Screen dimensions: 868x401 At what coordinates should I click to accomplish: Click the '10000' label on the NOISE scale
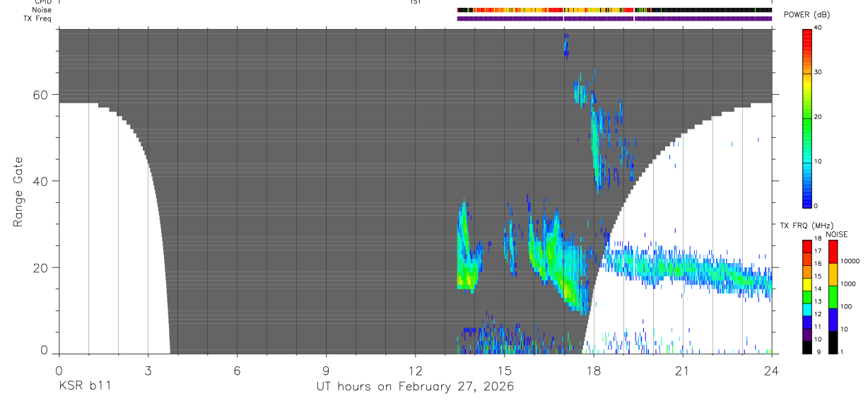coord(850,262)
